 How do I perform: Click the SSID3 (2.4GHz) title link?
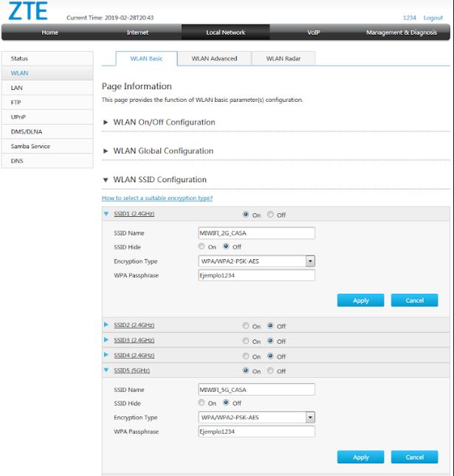134,340
